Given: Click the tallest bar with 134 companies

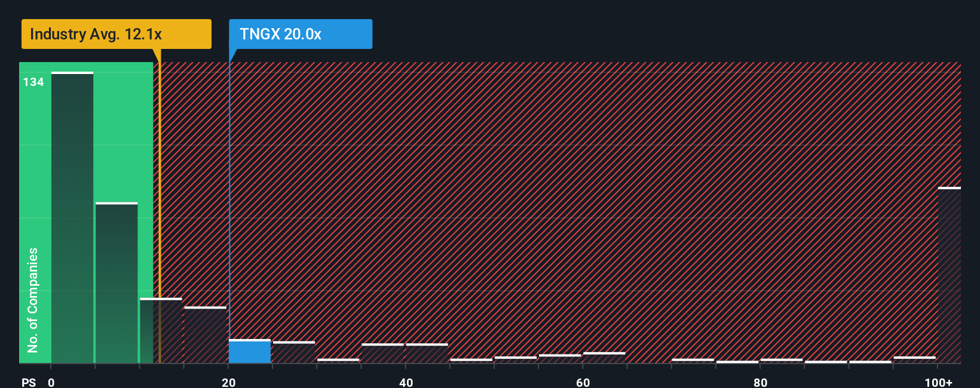Looking at the screenshot, I should [x=72, y=218].
